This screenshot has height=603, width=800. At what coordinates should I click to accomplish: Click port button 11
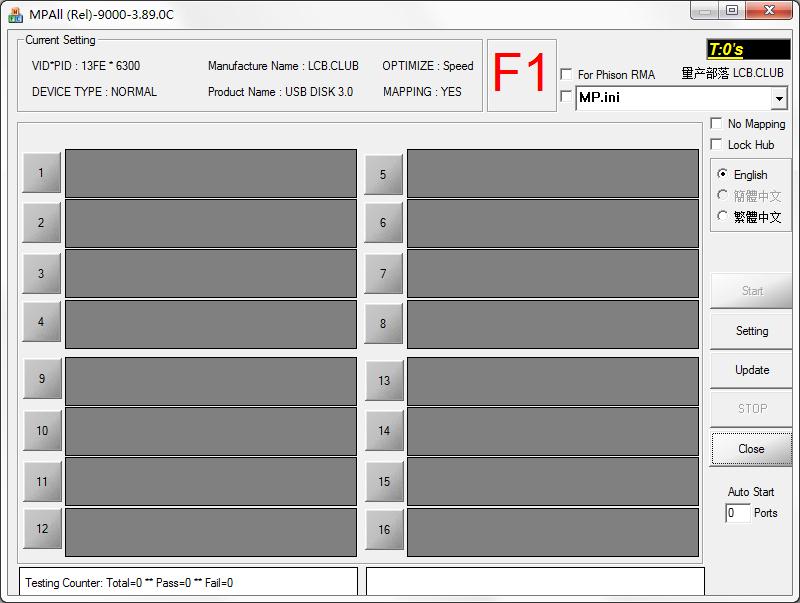(42, 482)
